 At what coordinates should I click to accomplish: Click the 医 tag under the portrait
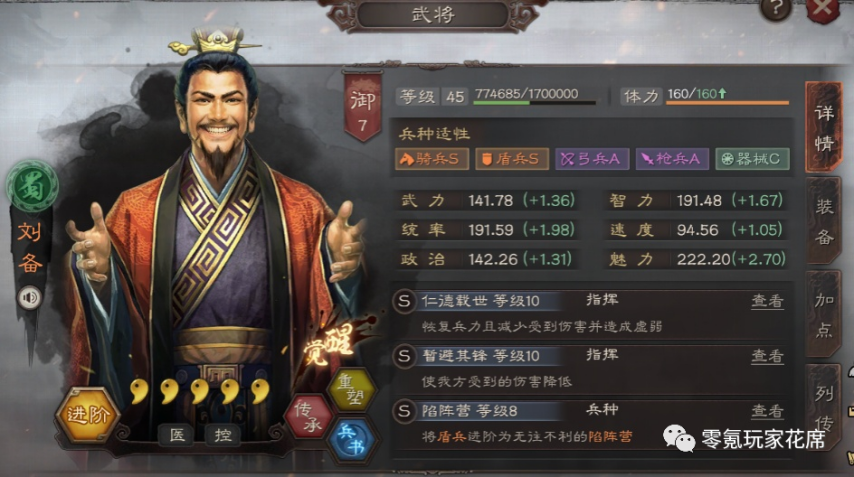[x=176, y=435]
